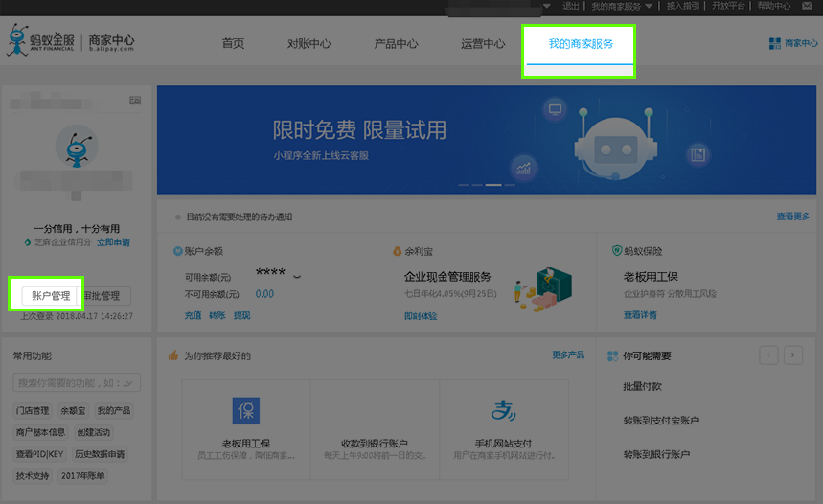Click the 蚂蚁保险 shield icon
Screen dimensions: 823x504
tap(617, 250)
